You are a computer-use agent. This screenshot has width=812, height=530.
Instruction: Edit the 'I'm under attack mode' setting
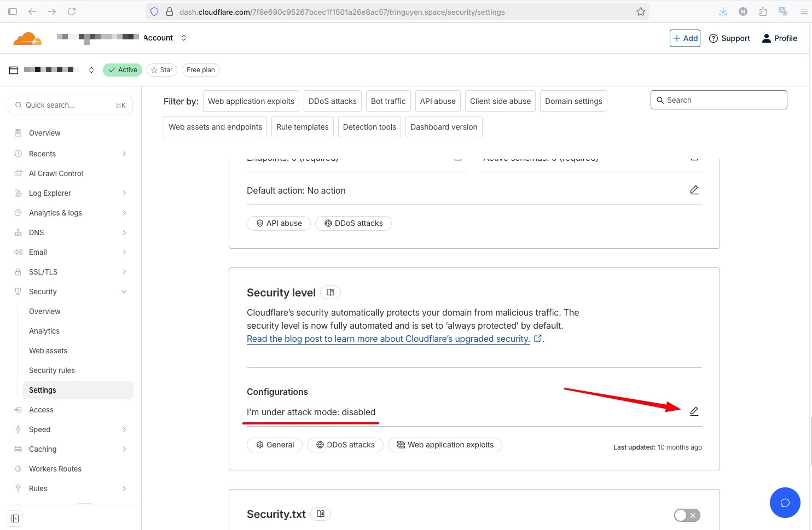coord(694,411)
